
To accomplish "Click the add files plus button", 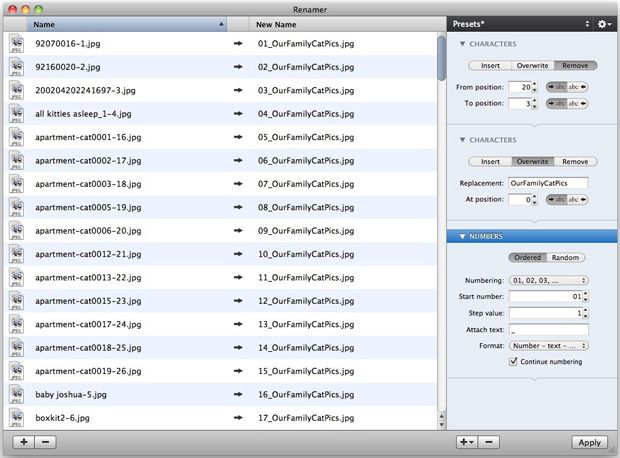I will [x=23, y=442].
